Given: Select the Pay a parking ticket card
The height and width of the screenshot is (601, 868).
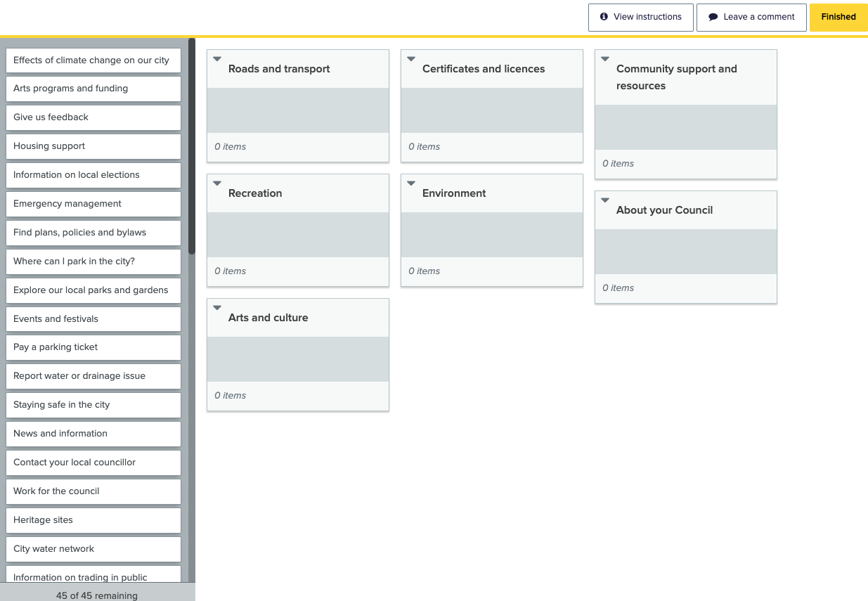Looking at the screenshot, I should click(93, 347).
